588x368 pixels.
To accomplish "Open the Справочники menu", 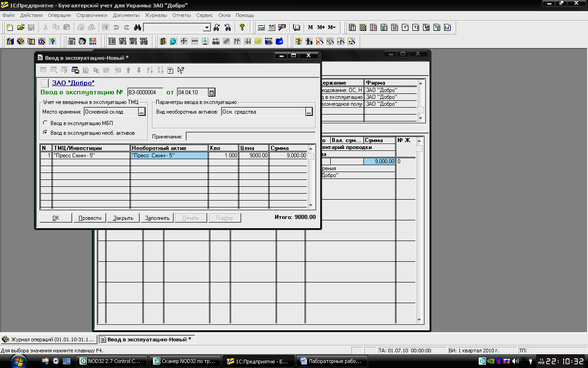I will pos(92,15).
